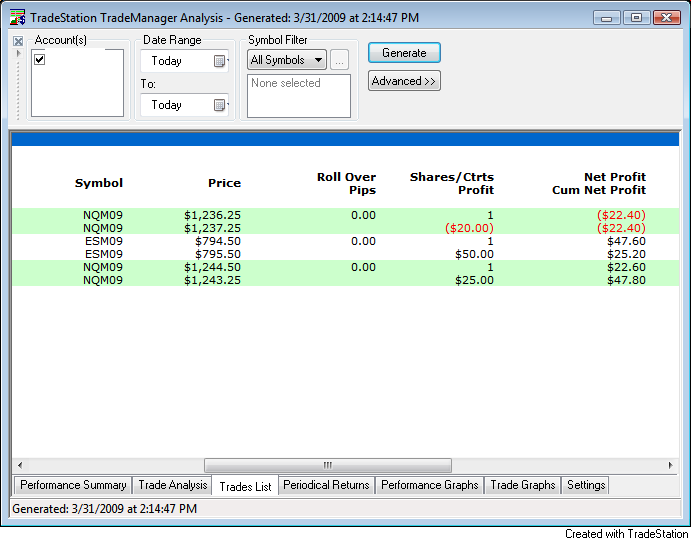
Task: Click the $47.80 cumulative net profit value
Action: click(x=626, y=280)
